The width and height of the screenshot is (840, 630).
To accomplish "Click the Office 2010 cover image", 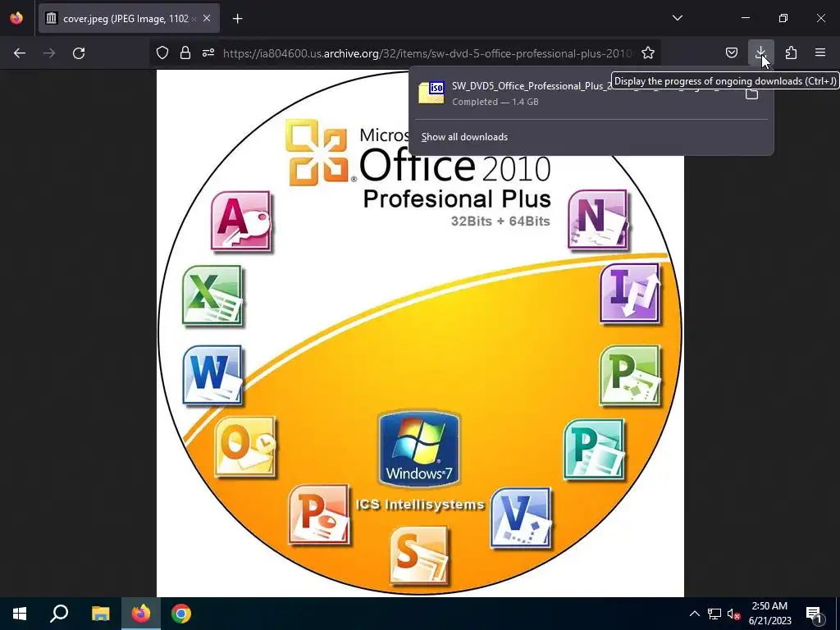I will click(420, 333).
